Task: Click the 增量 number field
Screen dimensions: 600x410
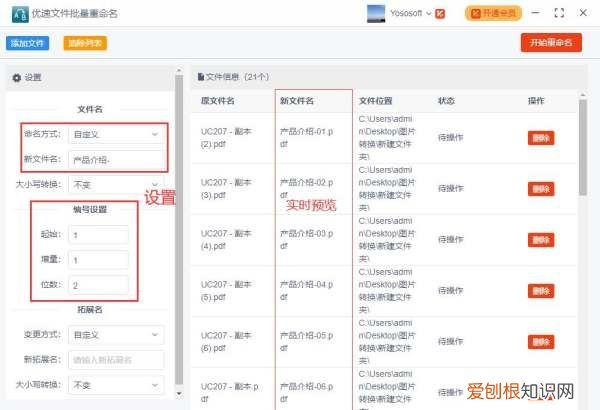Action: (x=99, y=260)
